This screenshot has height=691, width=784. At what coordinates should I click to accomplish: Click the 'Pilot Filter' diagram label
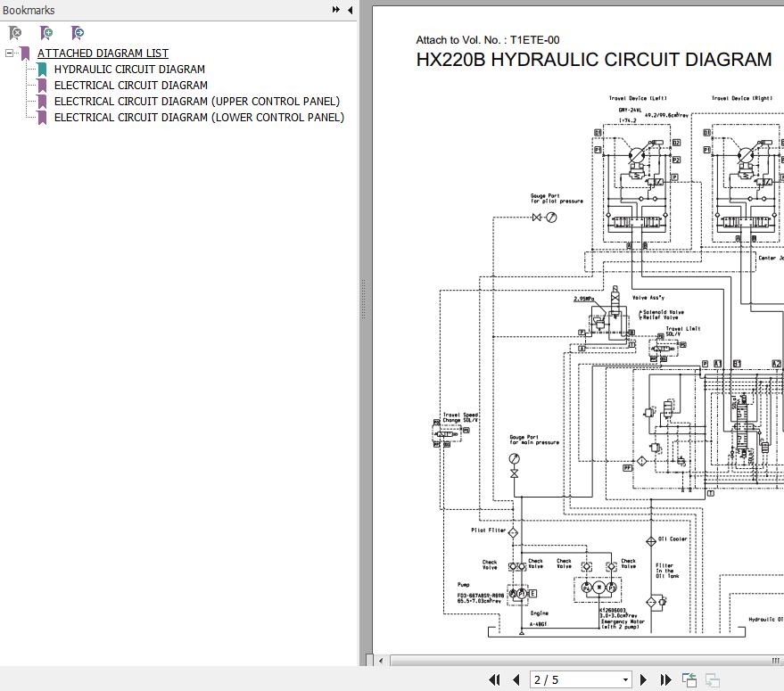click(489, 530)
